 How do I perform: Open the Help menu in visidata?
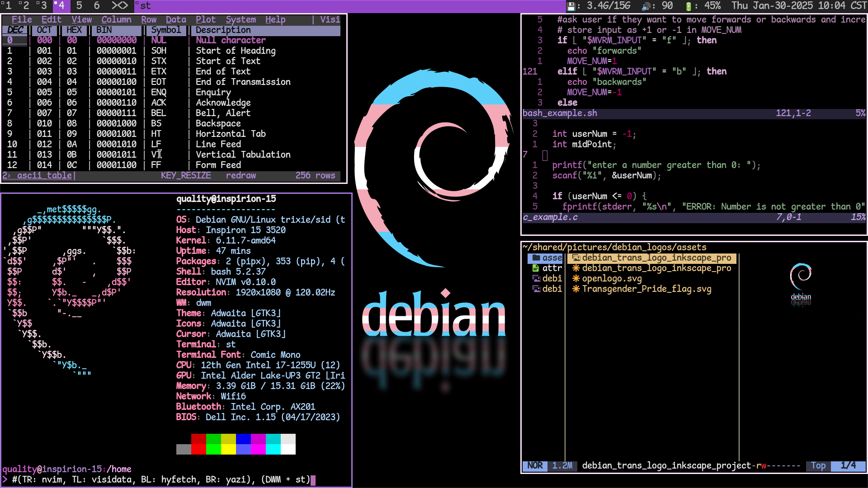tap(275, 19)
